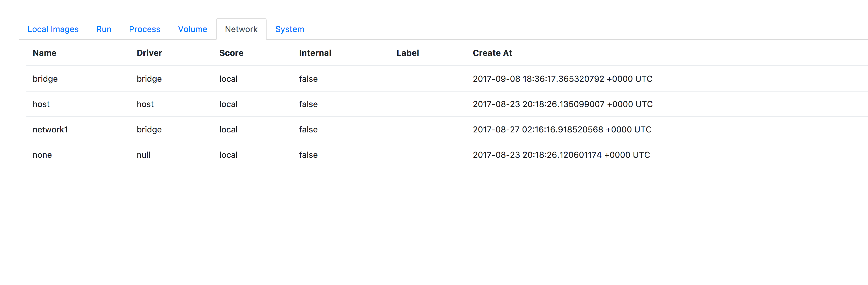868x285 pixels.
Task: Switch to the Volume tab
Action: (x=192, y=29)
